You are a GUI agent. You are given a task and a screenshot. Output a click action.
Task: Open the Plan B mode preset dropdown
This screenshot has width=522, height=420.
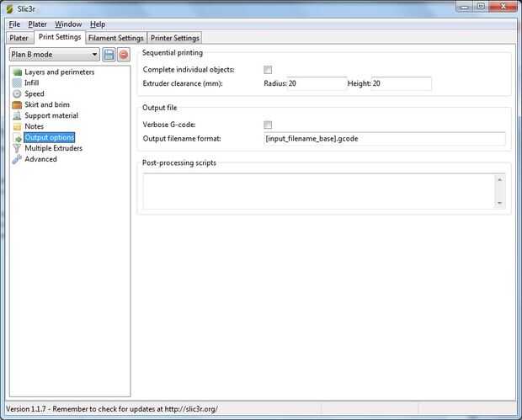click(x=55, y=55)
